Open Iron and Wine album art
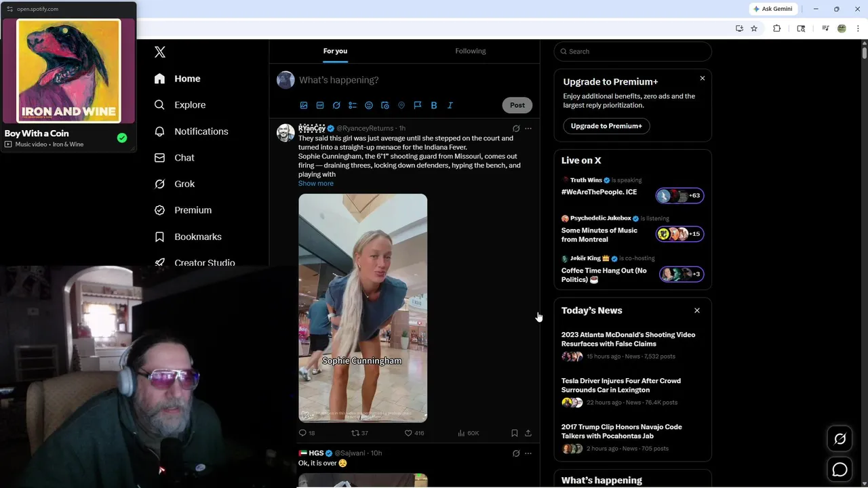The width and height of the screenshot is (868, 488). [x=68, y=71]
